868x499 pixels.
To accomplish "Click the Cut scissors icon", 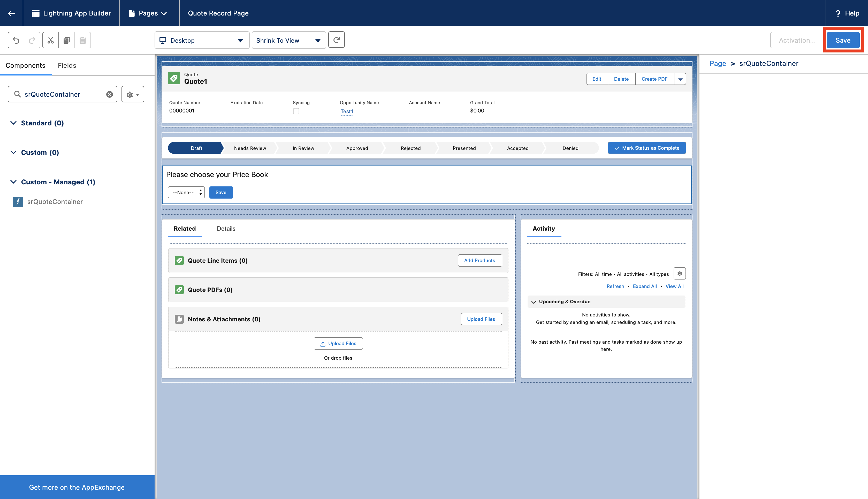I will pos(51,40).
